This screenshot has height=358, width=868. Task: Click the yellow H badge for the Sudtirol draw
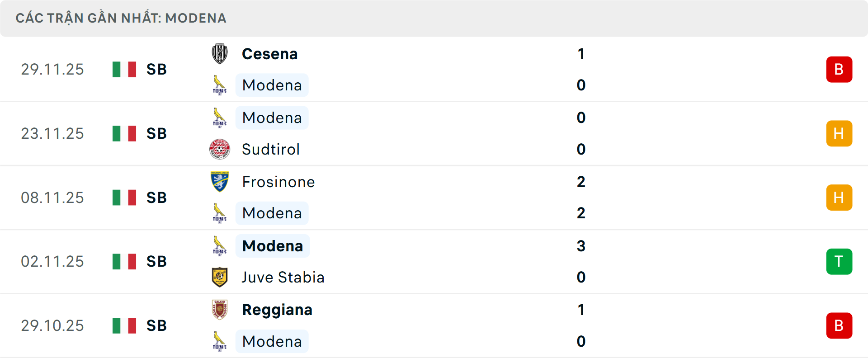pyautogui.click(x=839, y=133)
